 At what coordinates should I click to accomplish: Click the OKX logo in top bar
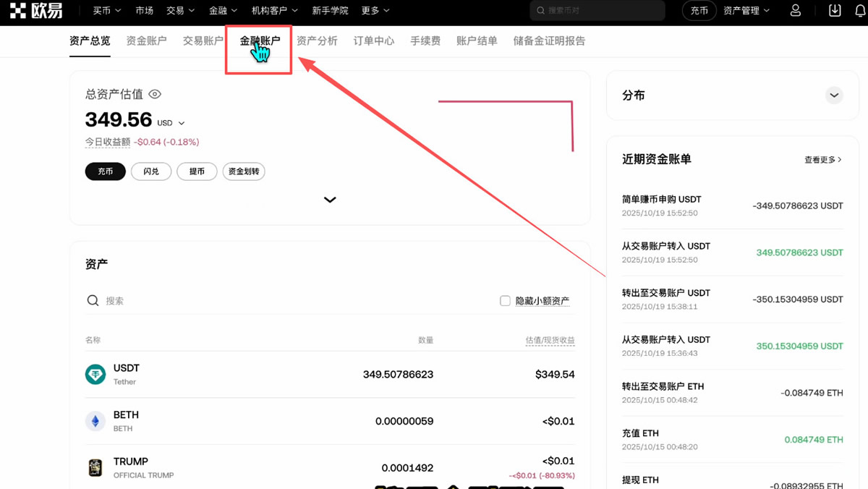point(37,10)
